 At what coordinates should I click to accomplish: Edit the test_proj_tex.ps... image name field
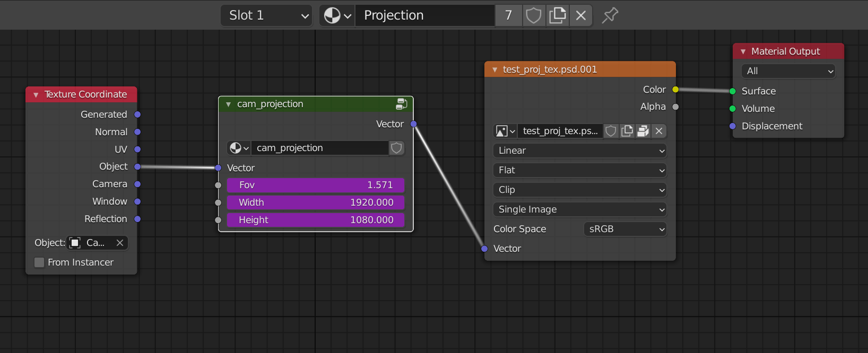click(x=560, y=131)
